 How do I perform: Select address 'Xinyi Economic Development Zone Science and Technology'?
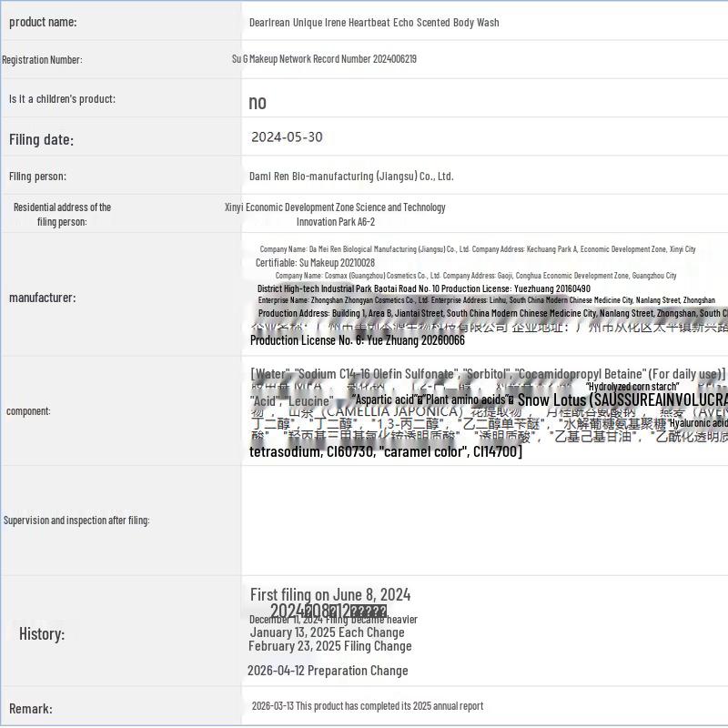coord(335,207)
